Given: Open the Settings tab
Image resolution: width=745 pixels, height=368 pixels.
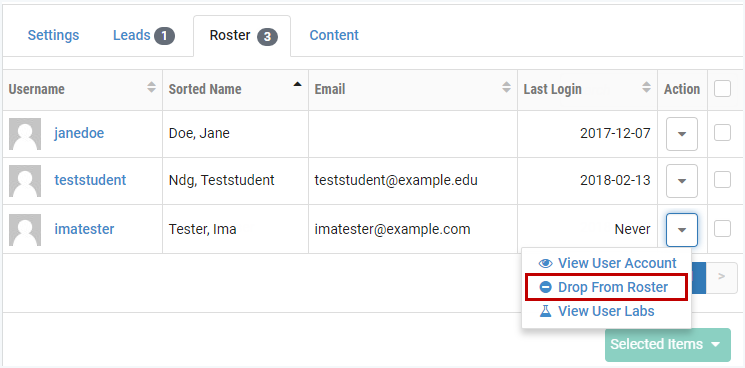Looking at the screenshot, I should click(53, 35).
